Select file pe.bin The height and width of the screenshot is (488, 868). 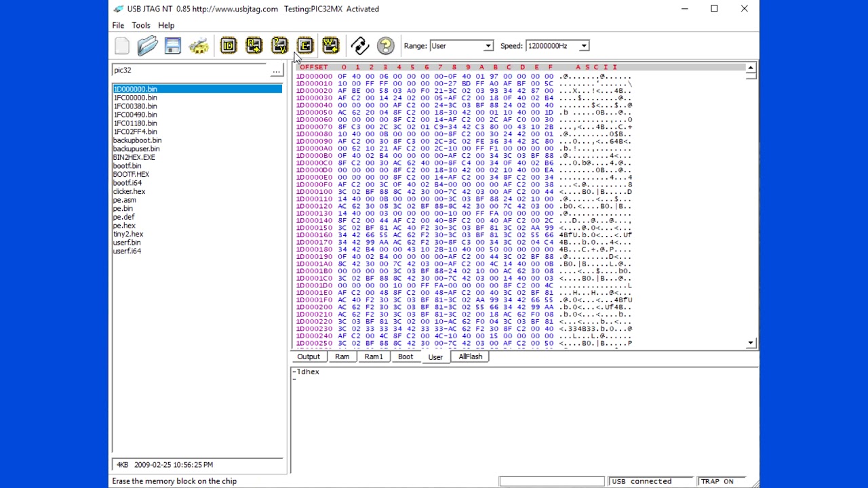click(x=123, y=209)
